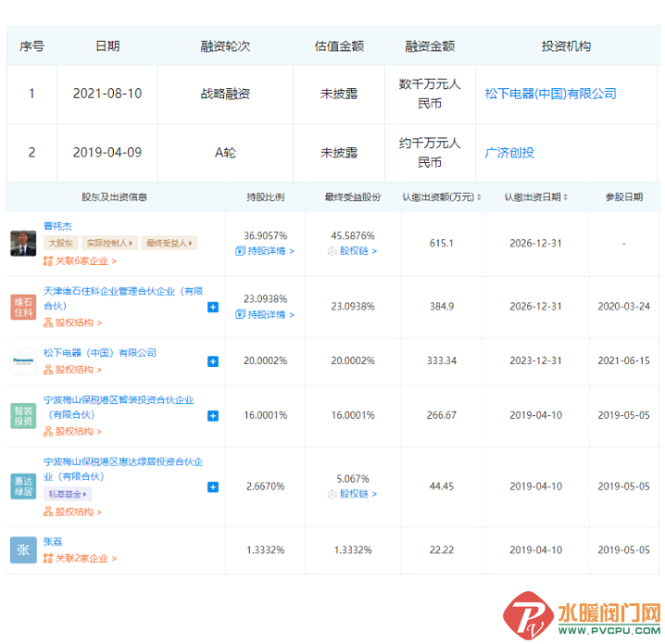665x644 pixels.
Task: Open the 松下电器(中国)有限公司 investor link in funding table
Action: click(x=550, y=94)
